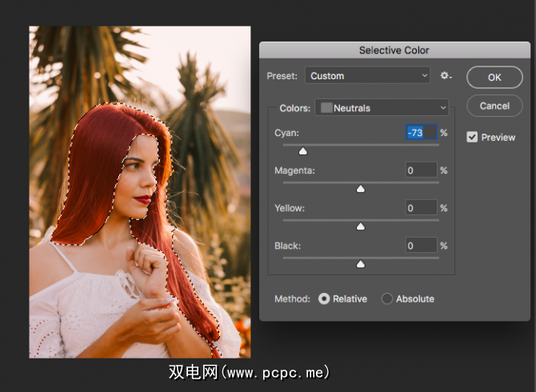536x392 pixels.
Task: Open the preset options gear menu
Action: point(446,76)
